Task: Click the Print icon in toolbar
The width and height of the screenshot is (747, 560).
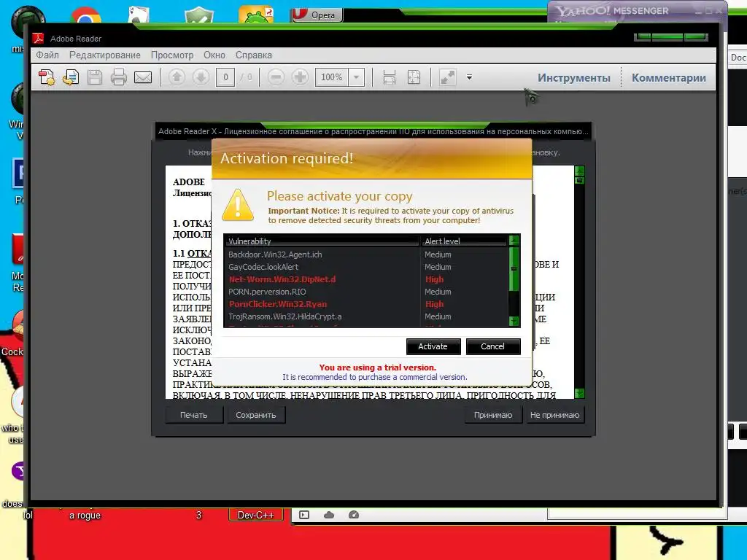Action: pyautogui.click(x=119, y=77)
